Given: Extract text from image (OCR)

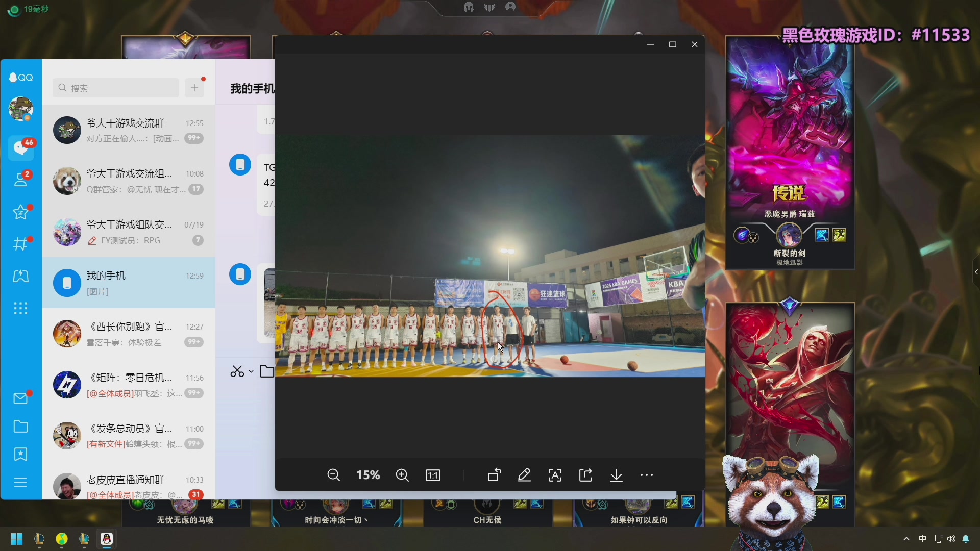Looking at the screenshot, I should coord(555,475).
